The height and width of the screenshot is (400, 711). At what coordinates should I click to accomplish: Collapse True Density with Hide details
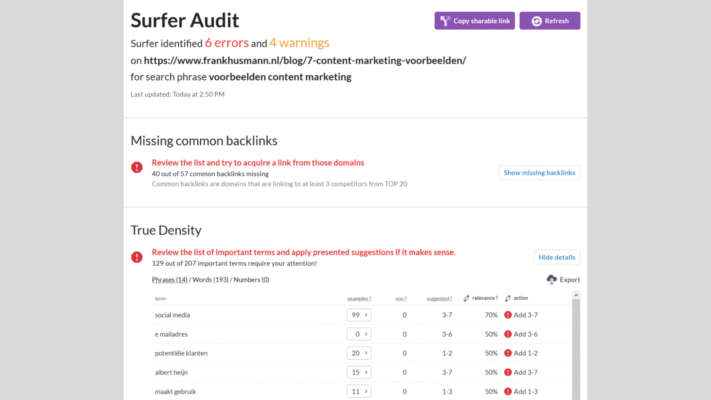click(x=557, y=257)
